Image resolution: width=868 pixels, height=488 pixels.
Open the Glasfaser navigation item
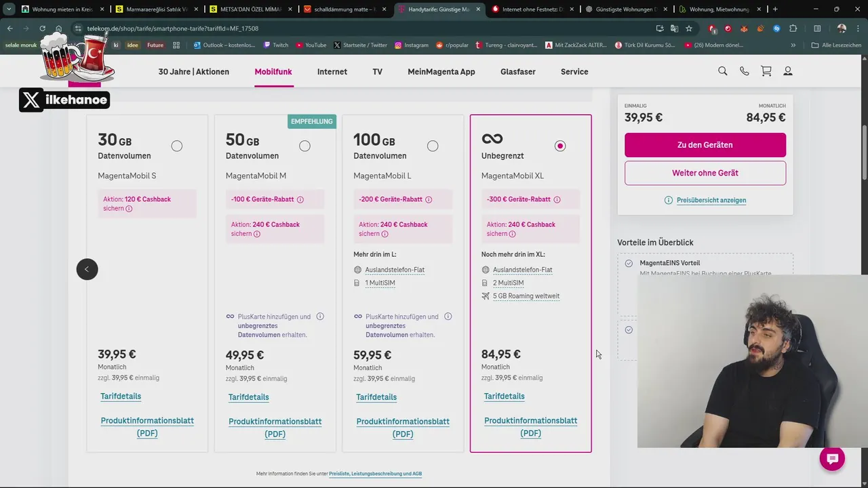pyautogui.click(x=518, y=71)
